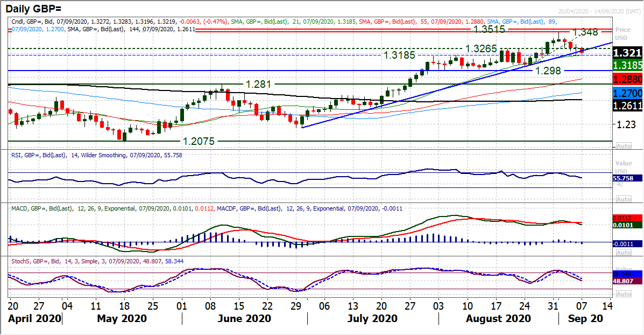644x335 pixels.
Task: Click the blue 1.2700 SMA price tag
Action: tap(627, 93)
